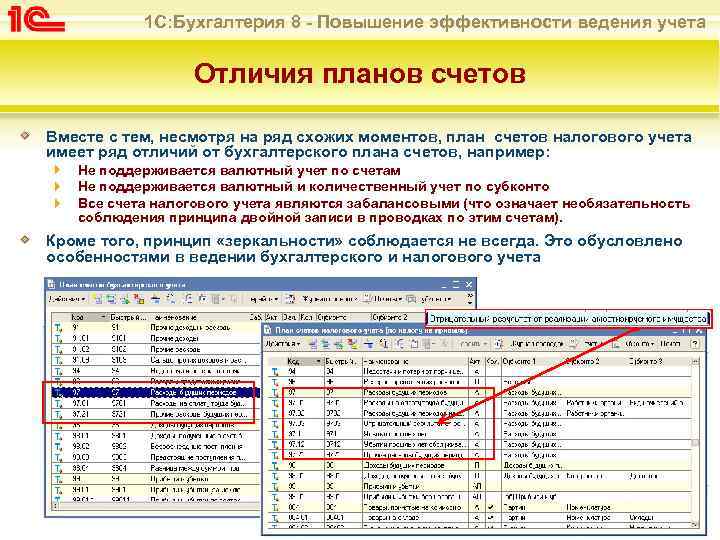Click the first add-account icon in accounting chart toolbar

click(x=98, y=299)
